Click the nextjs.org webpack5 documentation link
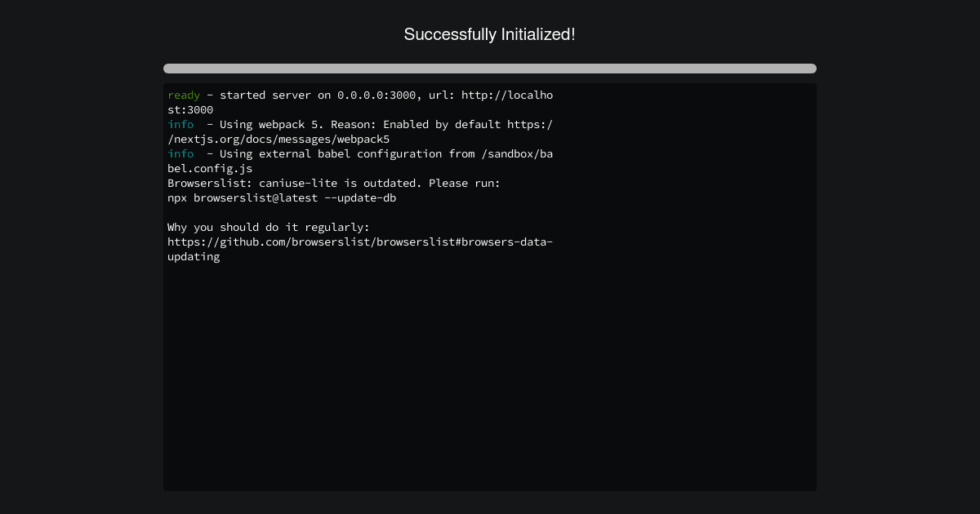980x514 pixels. (x=278, y=139)
